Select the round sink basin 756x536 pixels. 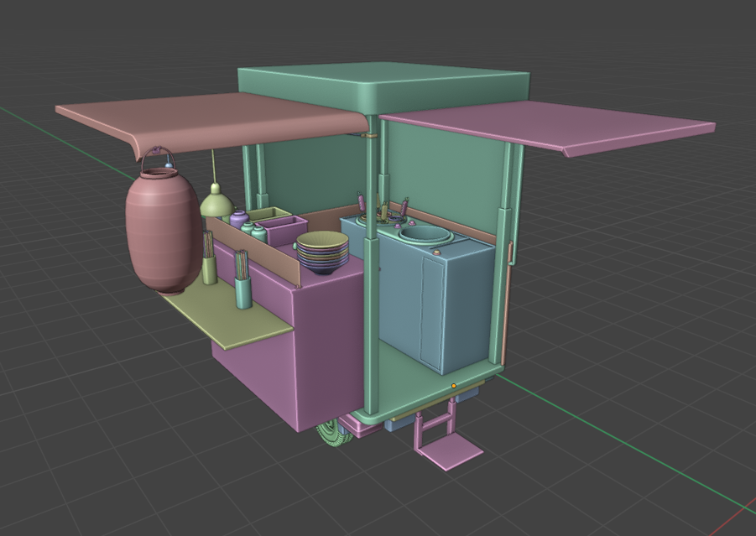point(426,235)
